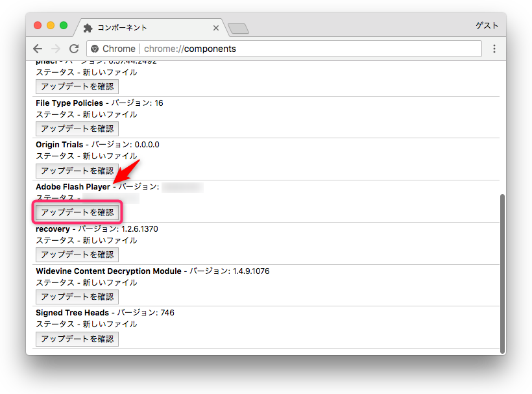Update Widevine Content Decryption Module

tap(77, 297)
